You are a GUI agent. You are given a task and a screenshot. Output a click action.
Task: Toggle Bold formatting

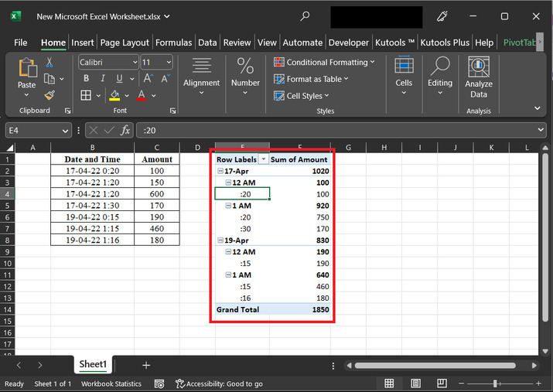pyautogui.click(x=86, y=78)
